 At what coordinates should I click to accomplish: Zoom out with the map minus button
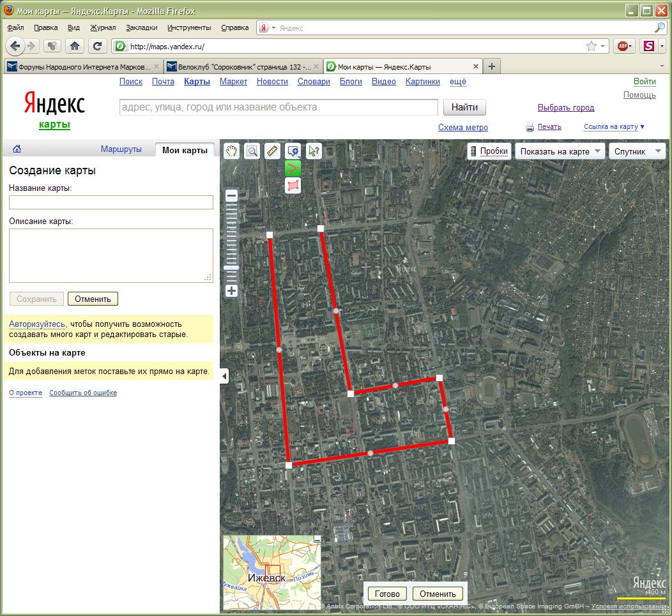click(x=231, y=196)
